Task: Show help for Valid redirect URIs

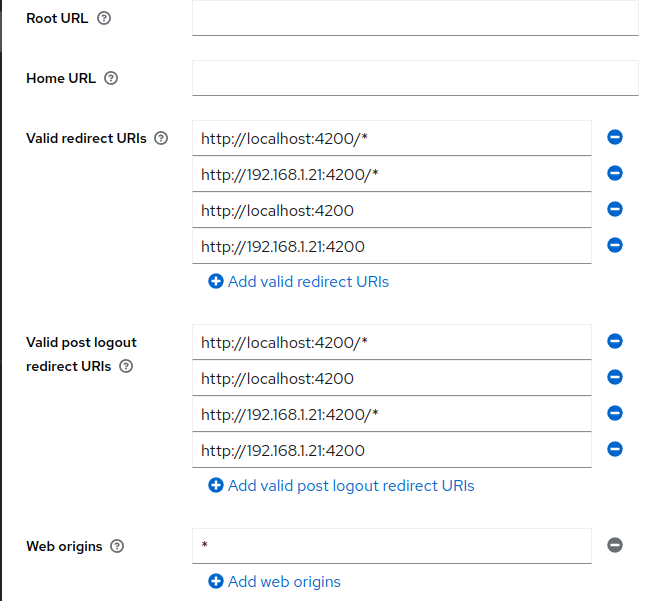Action: tap(161, 138)
